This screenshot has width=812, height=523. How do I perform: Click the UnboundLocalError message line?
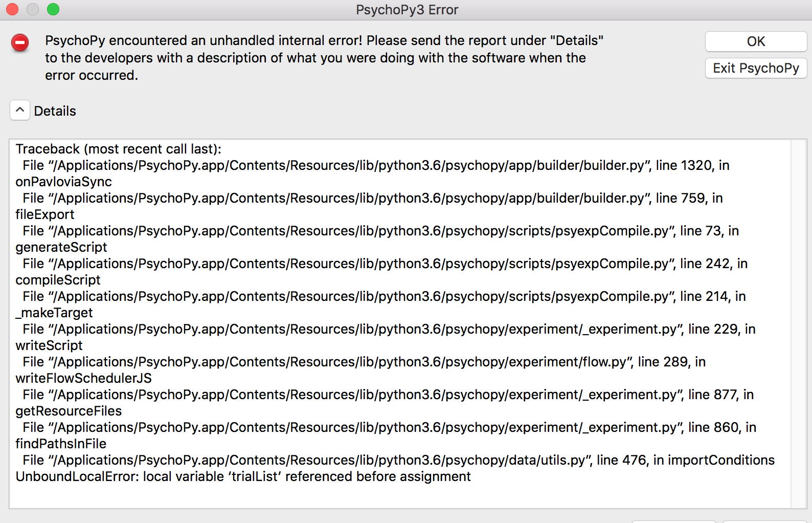click(243, 476)
